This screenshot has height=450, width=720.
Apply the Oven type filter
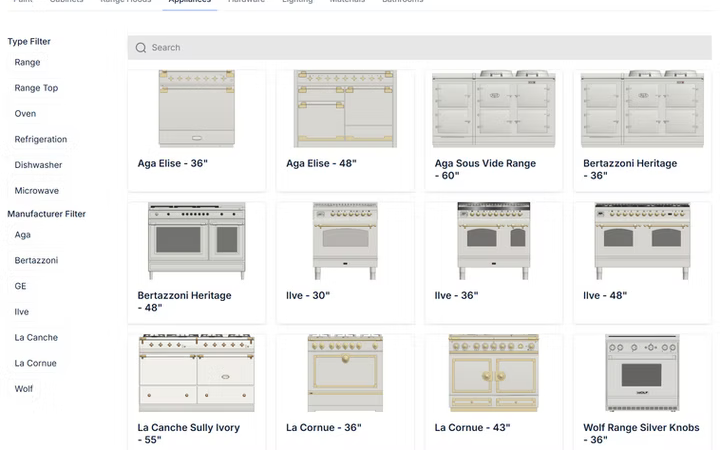[x=25, y=114]
